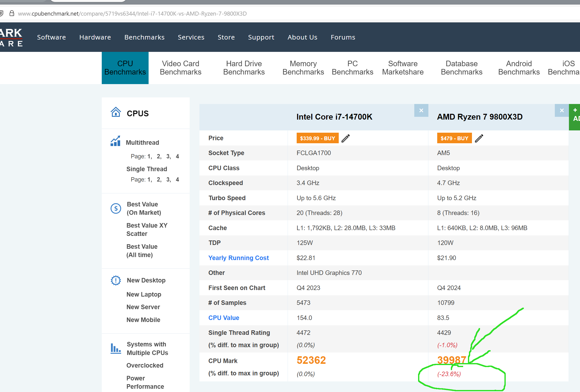Switch to Video Card Benchmarks tab
The height and width of the screenshot is (392, 580).
[x=181, y=68]
